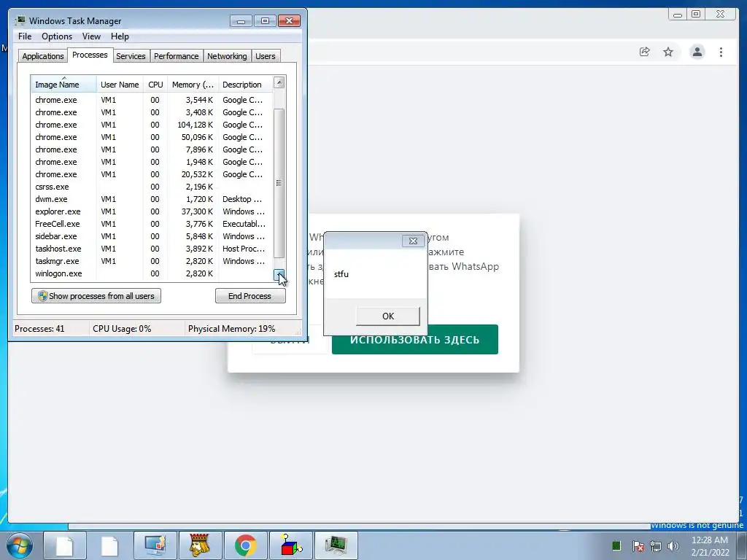
Task: Click the End Process button
Action: click(x=250, y=296)
